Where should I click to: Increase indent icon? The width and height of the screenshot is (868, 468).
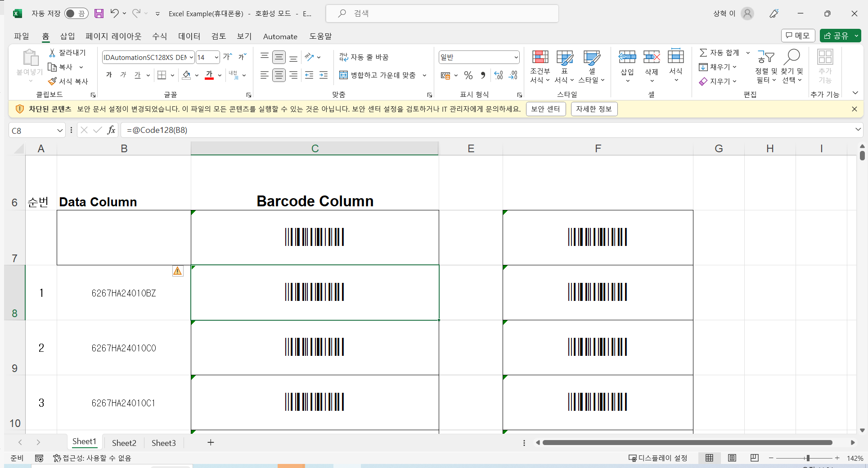[324, 75]
